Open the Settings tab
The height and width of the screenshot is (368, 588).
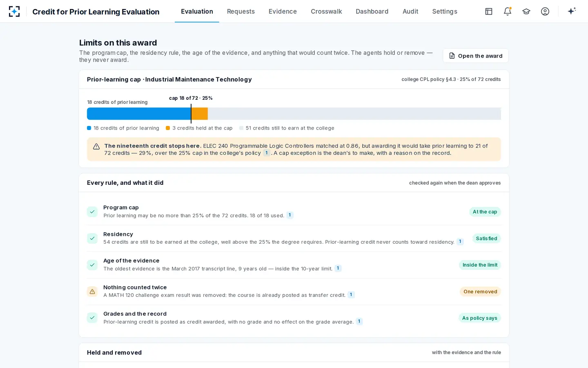(x=445, y=11)
